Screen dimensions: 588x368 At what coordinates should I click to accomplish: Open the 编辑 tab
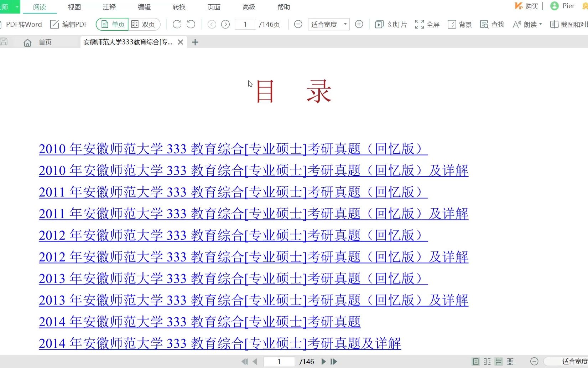(144, 7)
